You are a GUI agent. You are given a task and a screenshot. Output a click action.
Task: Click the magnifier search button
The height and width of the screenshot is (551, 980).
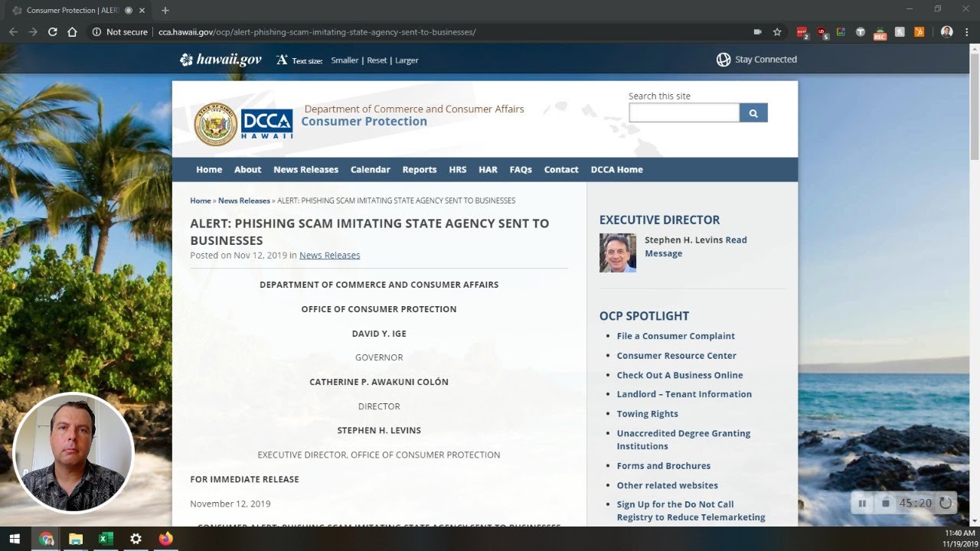point(753,112)
